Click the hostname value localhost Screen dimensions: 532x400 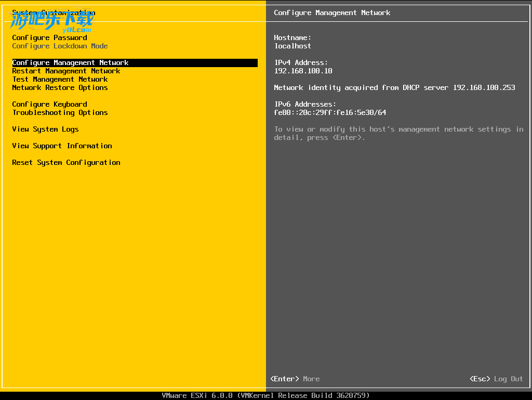tap(292, 46)
